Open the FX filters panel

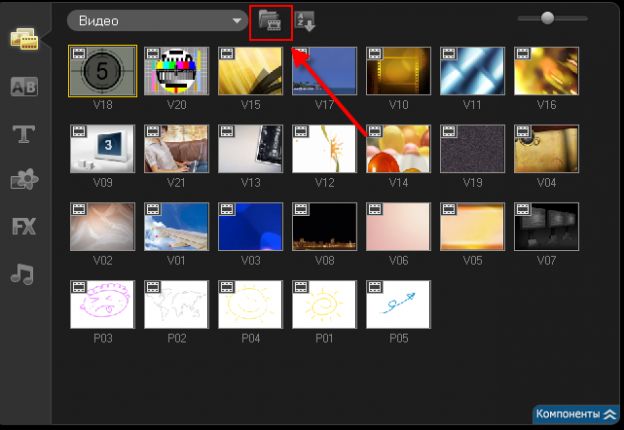click(24, 226)
